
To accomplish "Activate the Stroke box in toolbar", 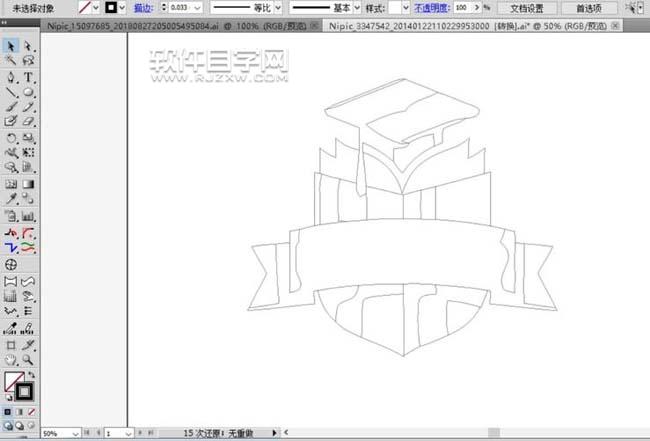I will pos(24,392).
